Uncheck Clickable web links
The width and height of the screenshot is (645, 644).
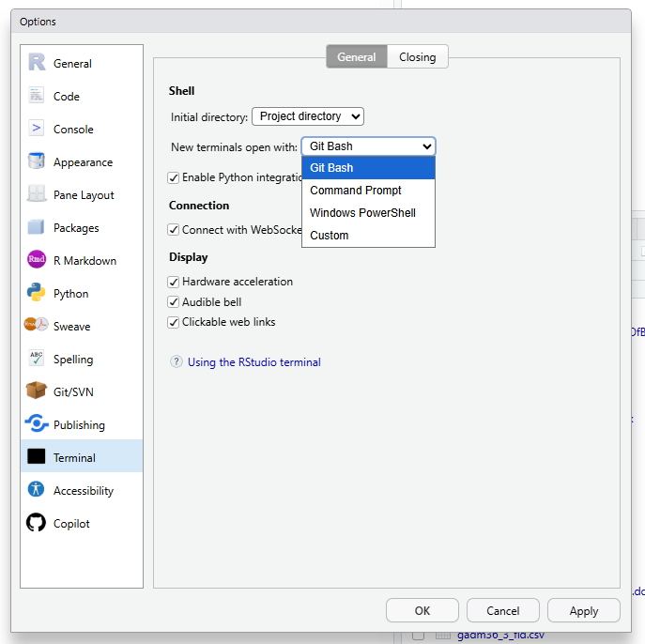[174, 322]
